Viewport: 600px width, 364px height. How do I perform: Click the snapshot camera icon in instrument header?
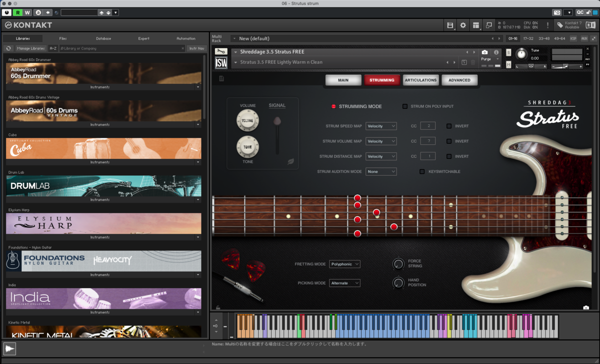484,52
